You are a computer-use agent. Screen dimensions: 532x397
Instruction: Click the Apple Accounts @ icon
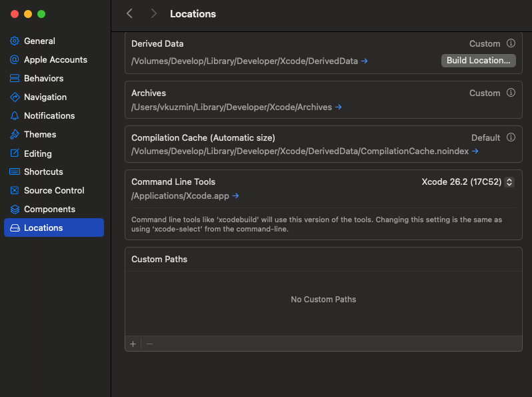click(14, 60)
